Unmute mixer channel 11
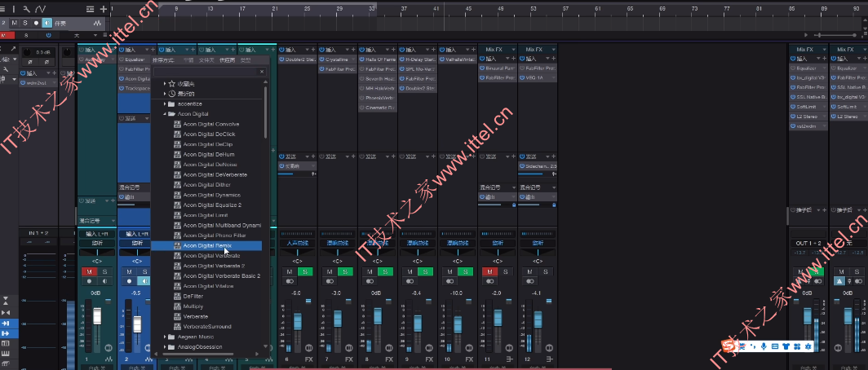 [490, 271]
